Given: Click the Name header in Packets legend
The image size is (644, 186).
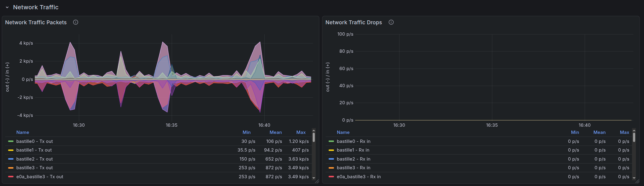Looking at the screenshot, I should [x=23, y=132].
